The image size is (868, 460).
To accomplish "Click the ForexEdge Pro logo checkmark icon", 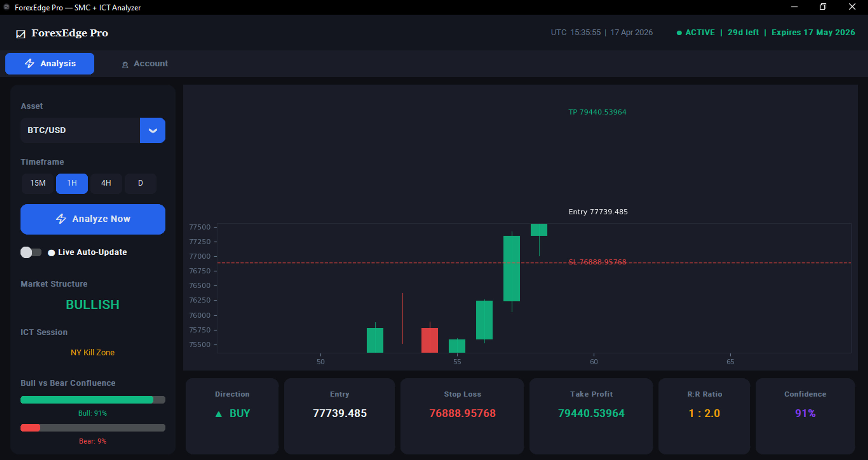I will pyautogui.click(x=21, y=34).
